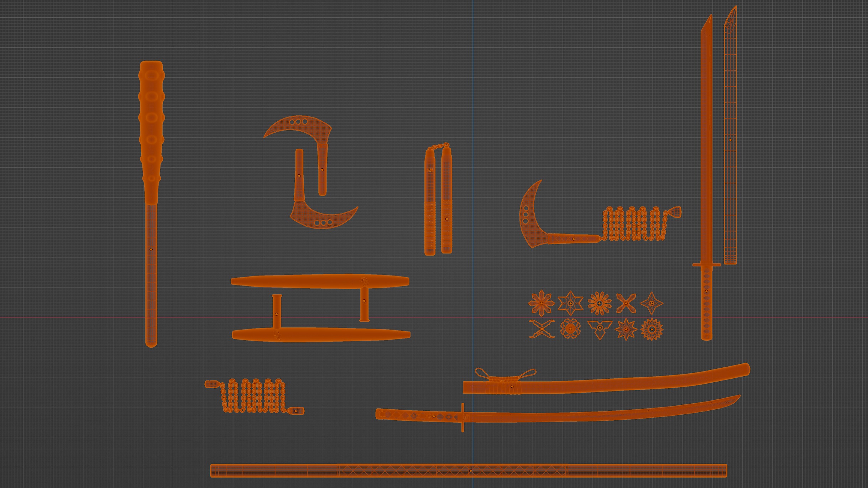This screenshot has height=488, width=868.
Task: Select the triangular shuriken
Action: 600,328
